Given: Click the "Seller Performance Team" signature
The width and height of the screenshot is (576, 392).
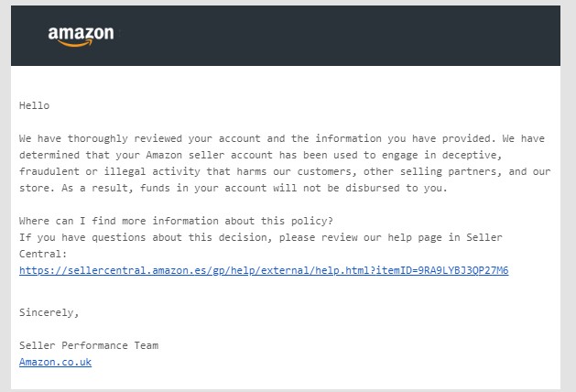Looking at the screenshot, I should coord(89,345).
